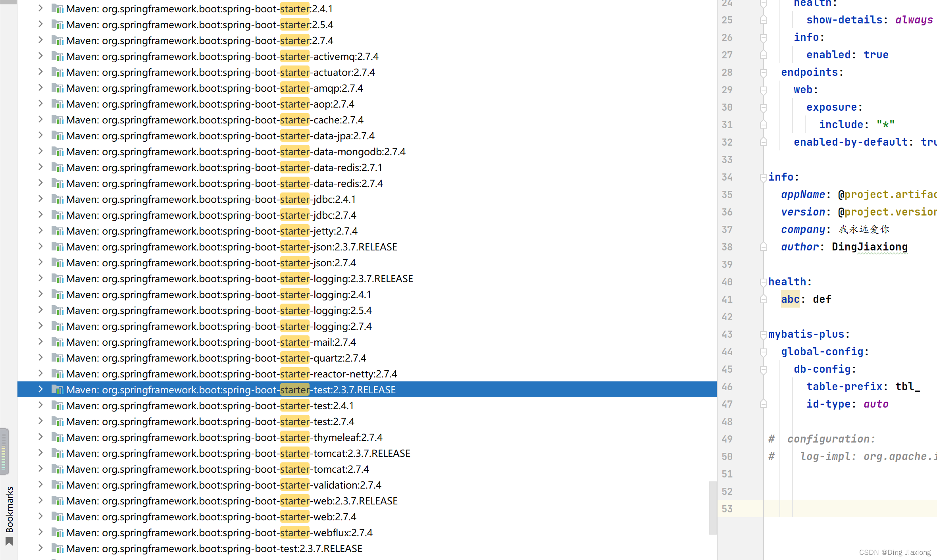Click library icon of spring-boot-starter-data-mongodb:2.7.4

[x=58, y=152]
